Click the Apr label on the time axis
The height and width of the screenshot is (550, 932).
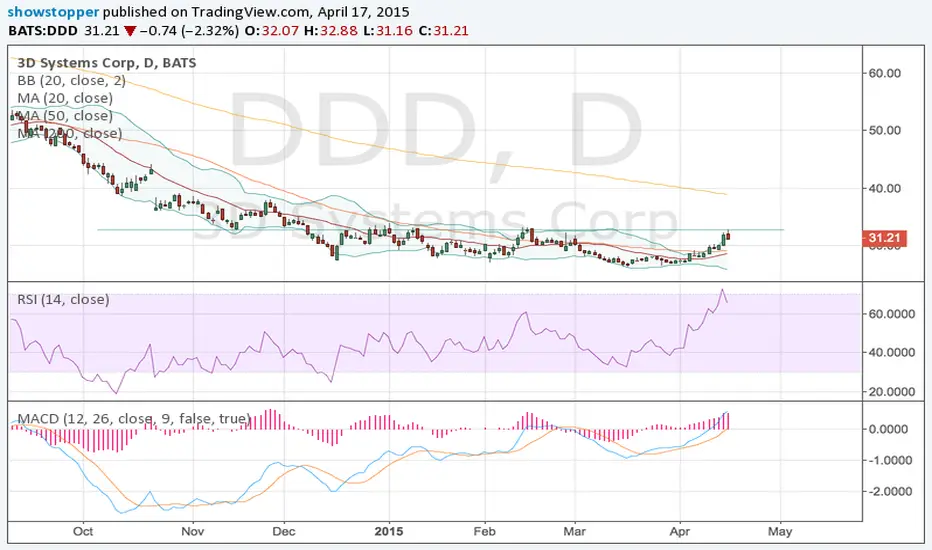pyautogui.click(x=679, y=531)
